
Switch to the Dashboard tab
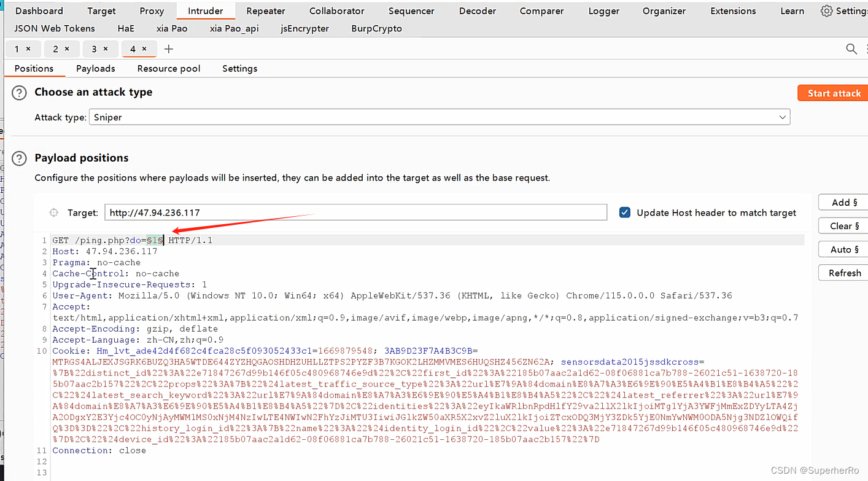pos(39,11)
